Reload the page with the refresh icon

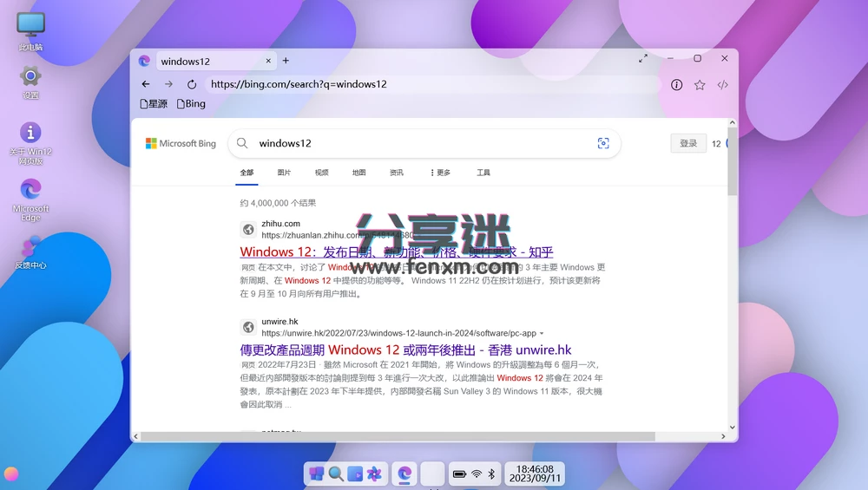[x=192, y=84]
